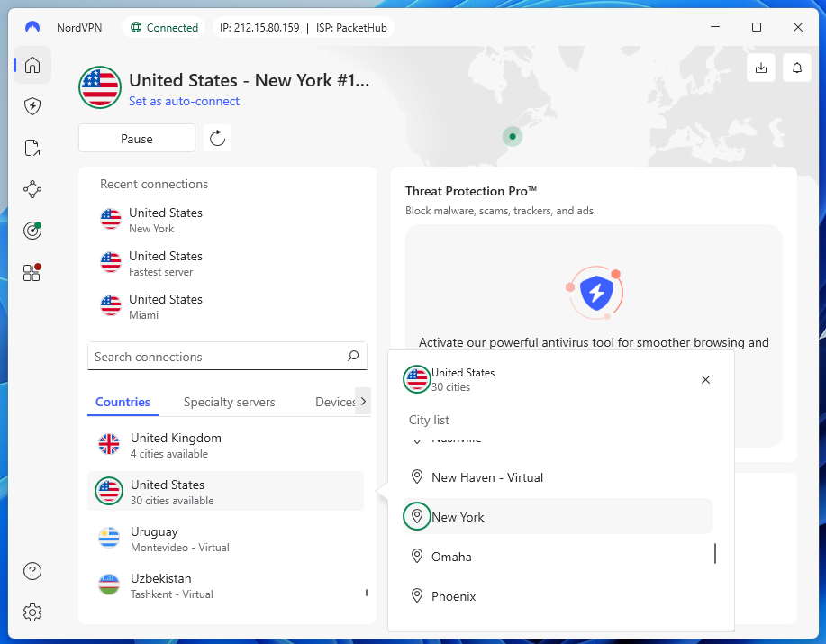Select Uzbekistan Tashkent - Virtual row
This screenshot has height=644, width=826.
click(x=225, y=585)
